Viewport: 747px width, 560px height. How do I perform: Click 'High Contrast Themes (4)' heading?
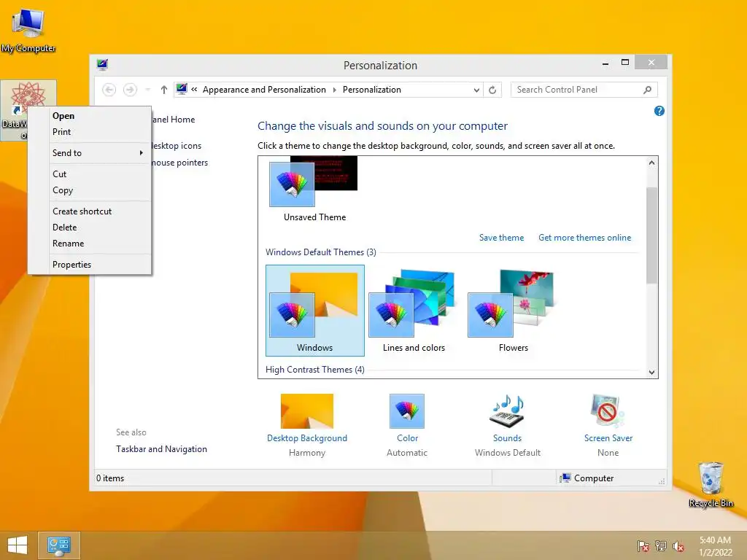click(x=315, y=370)
